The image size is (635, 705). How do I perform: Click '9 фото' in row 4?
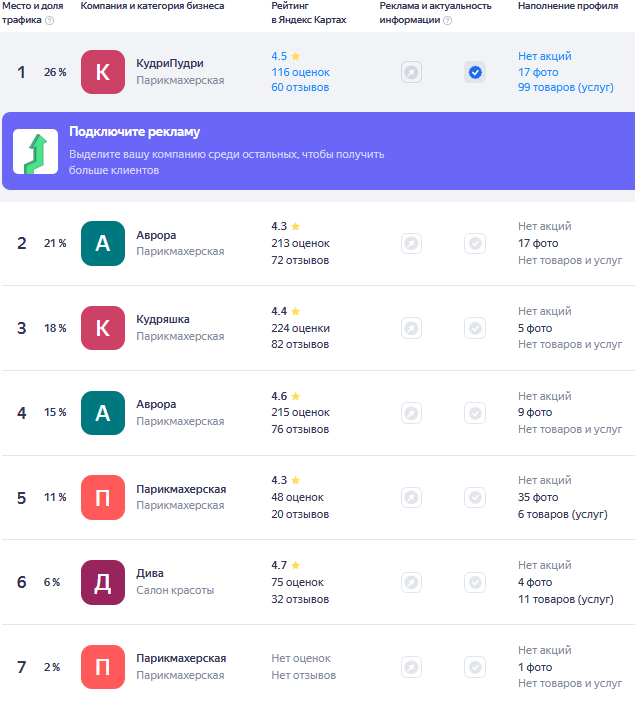click(x=535, y=412)
